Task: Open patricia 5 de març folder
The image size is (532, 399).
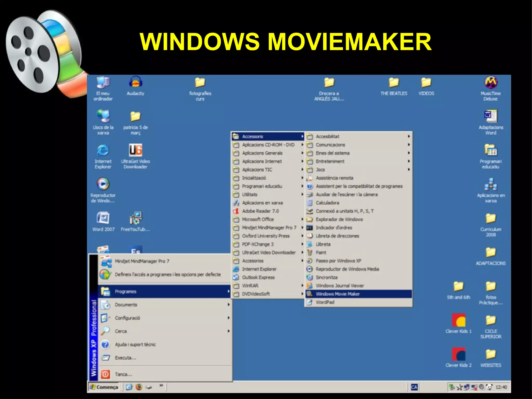Action: [135, 123]
